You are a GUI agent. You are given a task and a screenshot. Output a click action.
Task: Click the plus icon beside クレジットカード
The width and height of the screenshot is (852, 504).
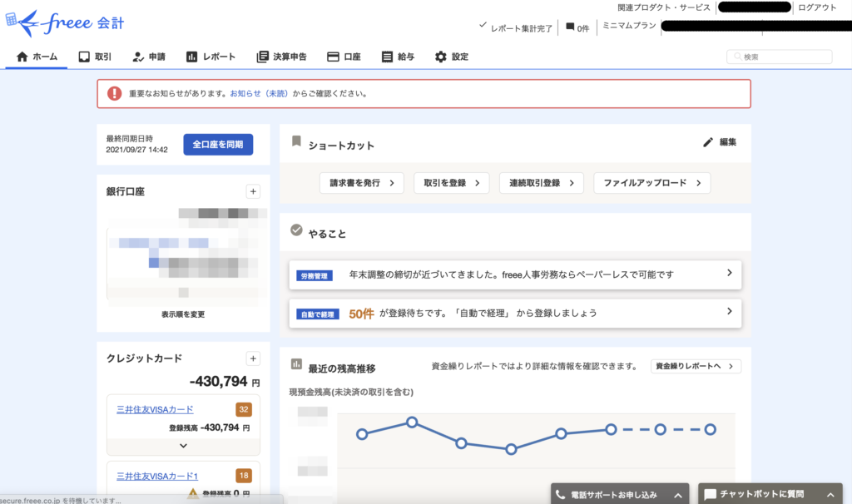(x=253, y=358)
